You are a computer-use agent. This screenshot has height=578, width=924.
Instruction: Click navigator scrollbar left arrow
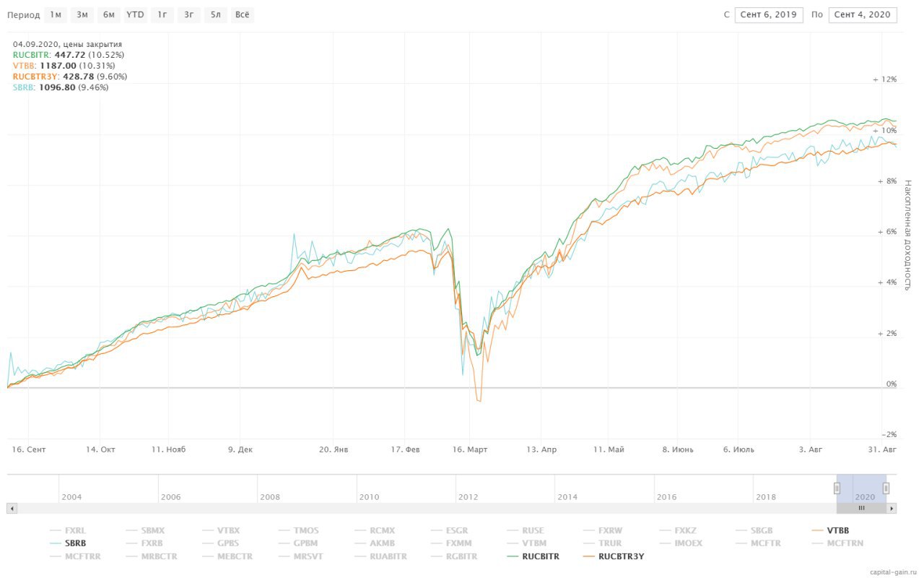[x=12, y=509]
